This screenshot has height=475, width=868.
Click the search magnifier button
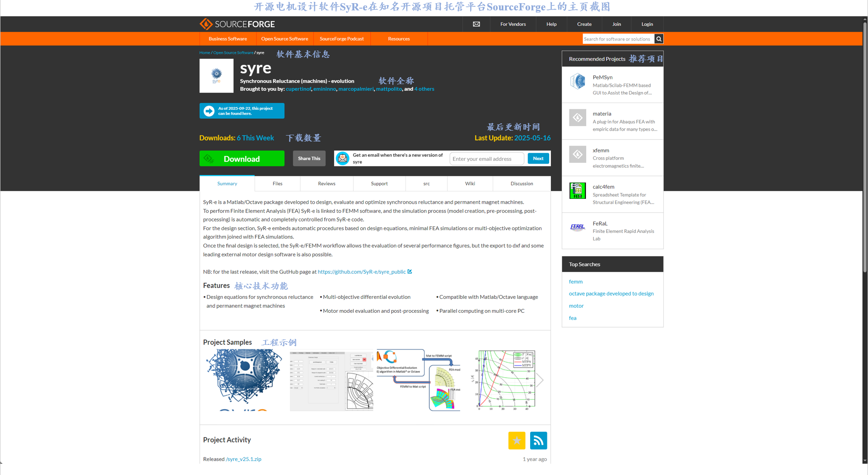coord(659,39)
